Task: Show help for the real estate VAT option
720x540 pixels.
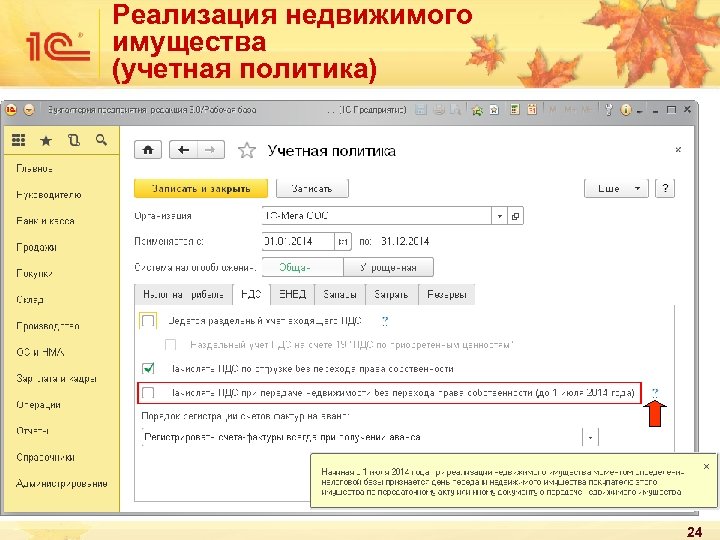Action: click(x=655, y=392)
